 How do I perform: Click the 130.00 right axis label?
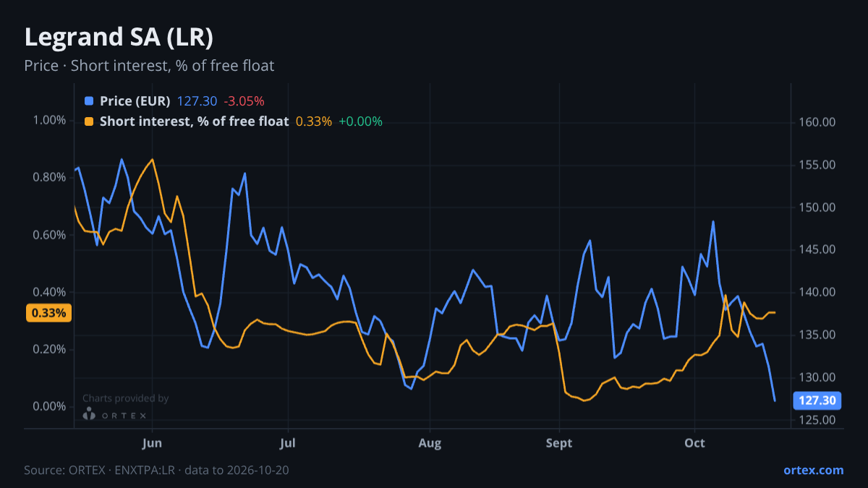[x=818, y=377]
